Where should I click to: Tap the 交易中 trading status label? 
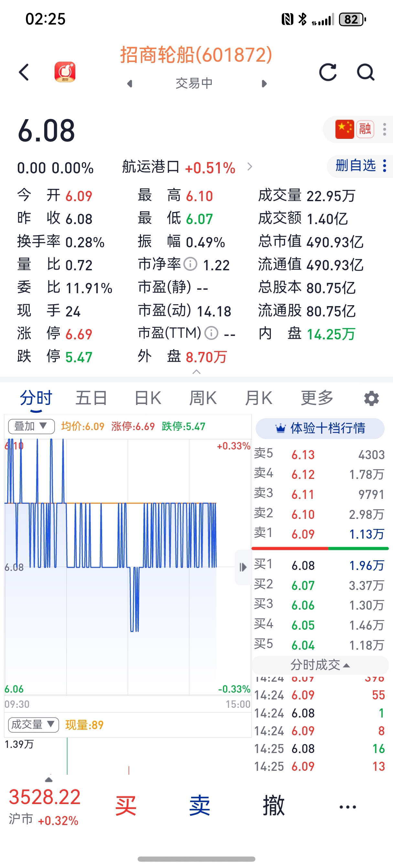194,83
